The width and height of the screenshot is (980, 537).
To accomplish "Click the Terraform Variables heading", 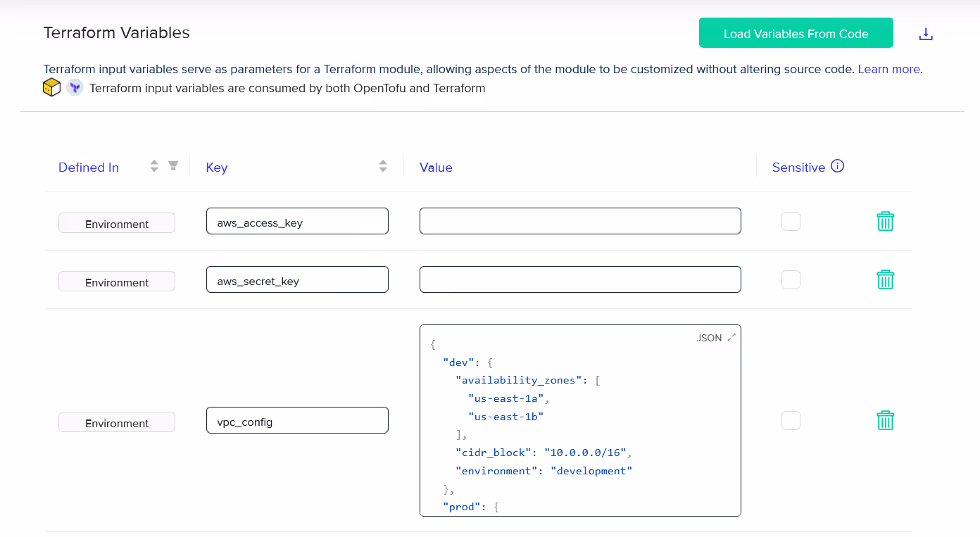I will tap(117, 32).
